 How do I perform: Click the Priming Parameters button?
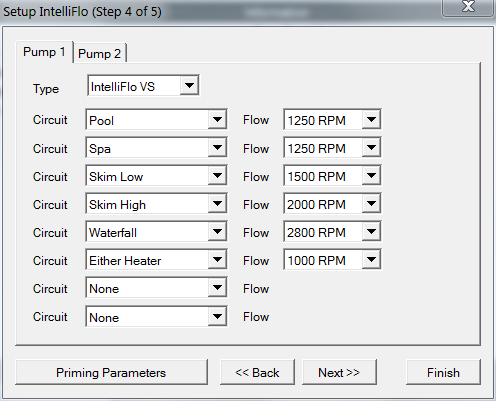[x=111, y=372]
